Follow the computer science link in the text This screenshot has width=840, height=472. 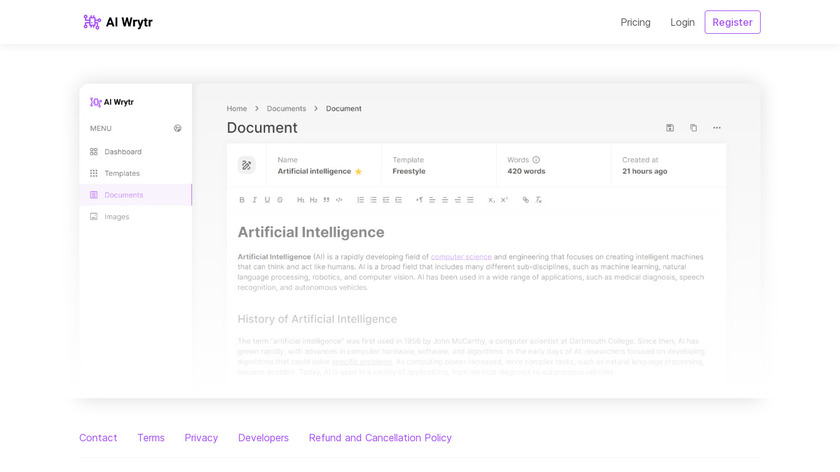tap(461, 257)
